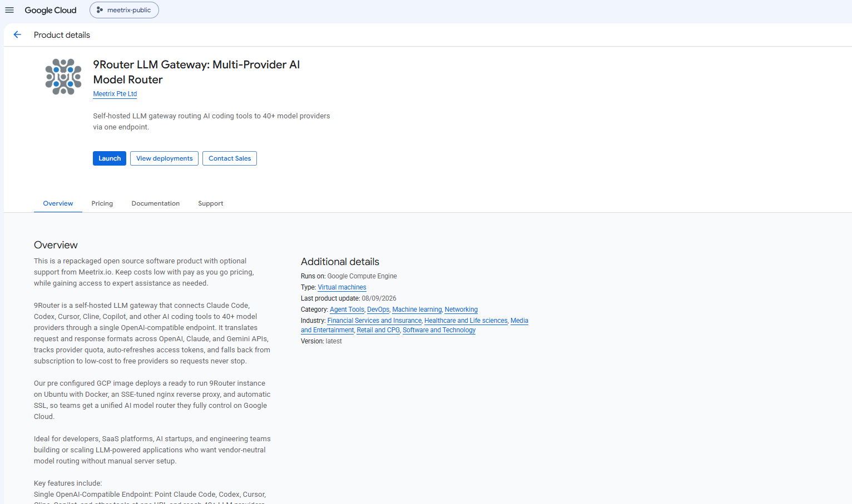
Task: Open the Machine learning category link
Action: tap(417, 310)
